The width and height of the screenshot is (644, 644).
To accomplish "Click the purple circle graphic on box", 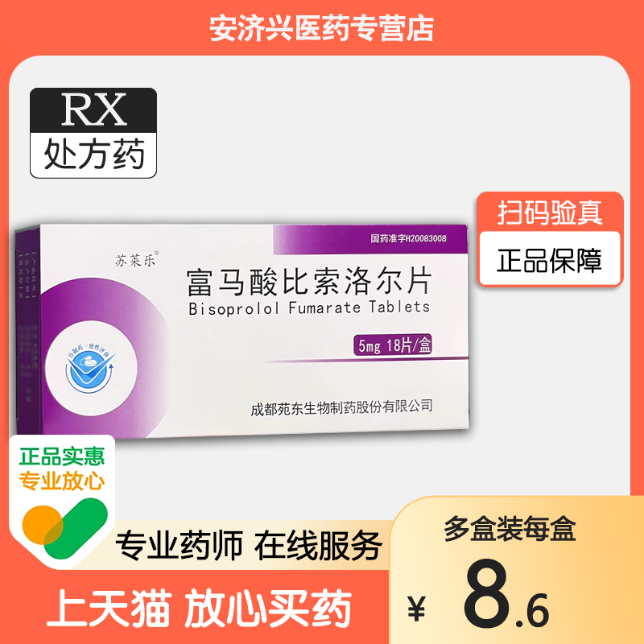I will [x=103, y=357].
